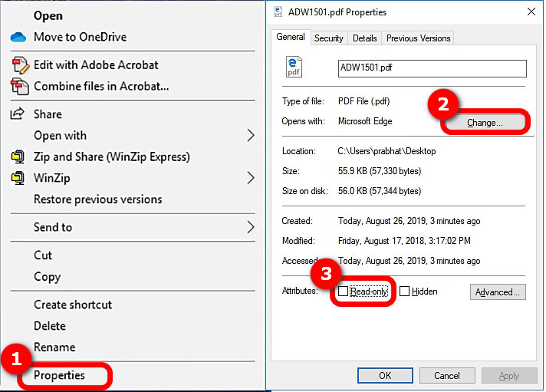Switch to the Security tab
Image resolution: width=546 pixels, height=392 pixels.
tap(328, 38)
